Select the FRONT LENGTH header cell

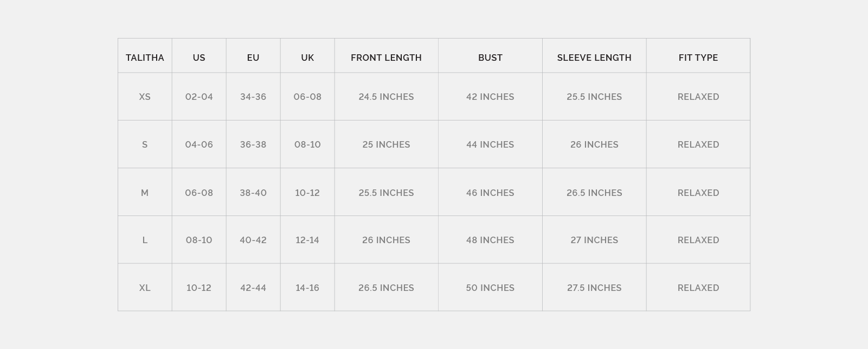click(x=386, y=58)
